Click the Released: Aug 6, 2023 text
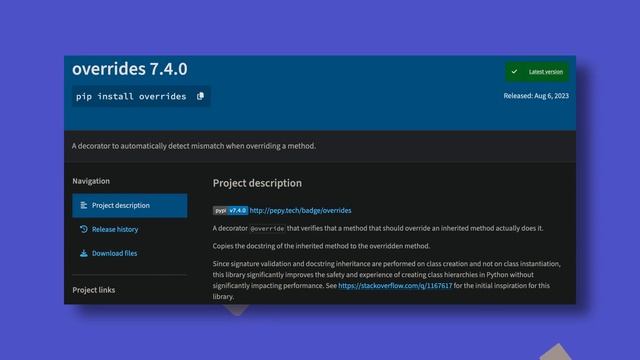The width and height of the screenshot is (640, 360). [536, 96]
